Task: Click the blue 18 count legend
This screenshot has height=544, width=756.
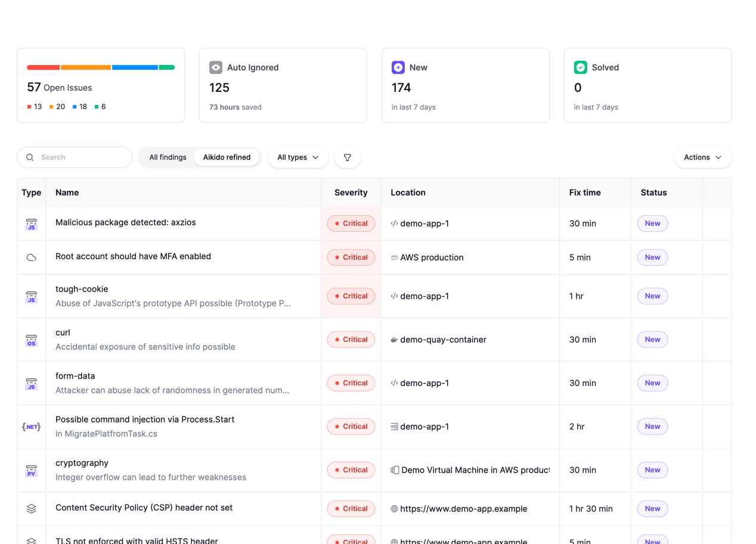Action: pyautogui.click(x=80, y=107)
